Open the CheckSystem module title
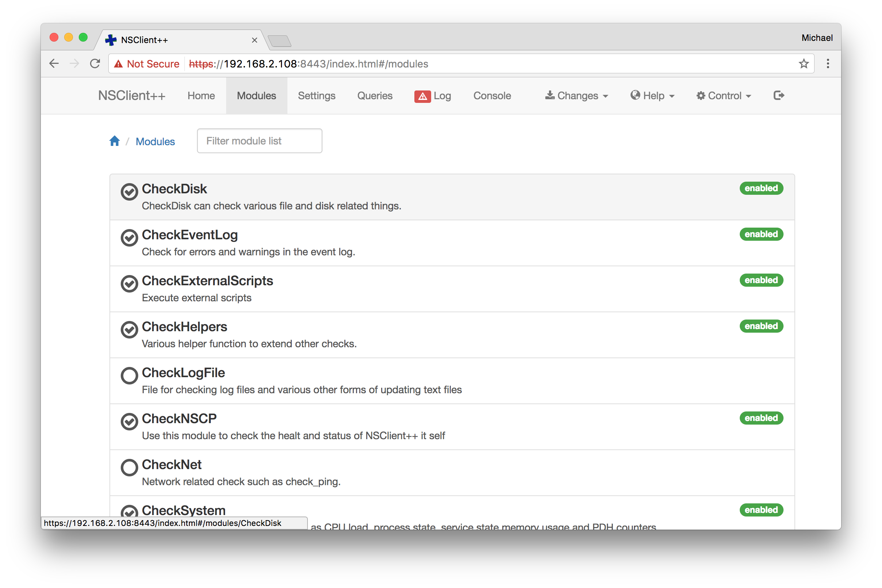 click(x=184, y=511)
